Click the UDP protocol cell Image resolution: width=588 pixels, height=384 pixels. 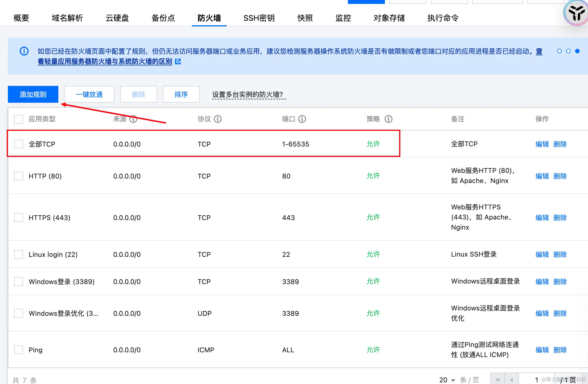(x=205, y=313)
